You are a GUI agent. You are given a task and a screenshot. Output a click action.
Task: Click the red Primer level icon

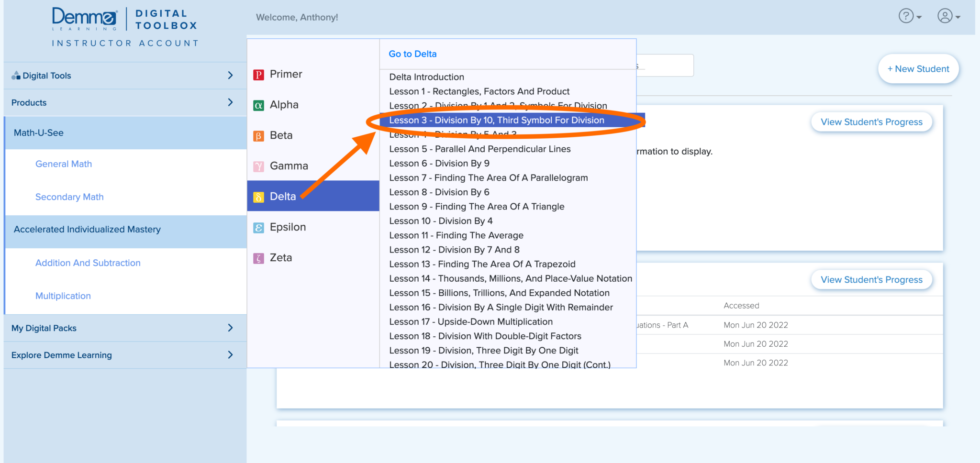[x=258, y=75]
